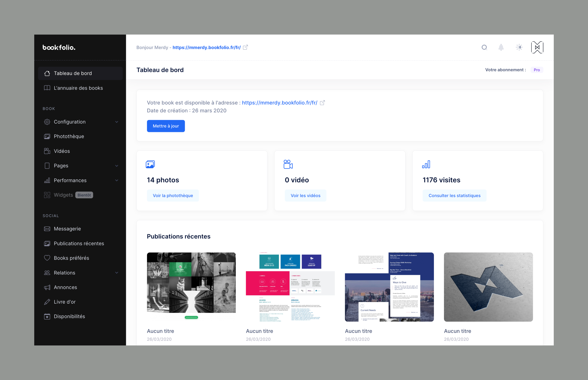Click the '1176 visites' text
588x380 pixels.
441,180
